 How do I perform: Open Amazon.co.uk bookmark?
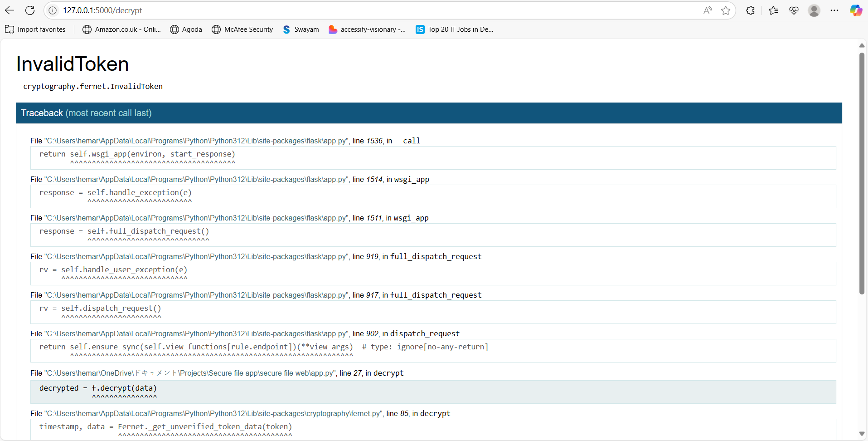point(121,29)
